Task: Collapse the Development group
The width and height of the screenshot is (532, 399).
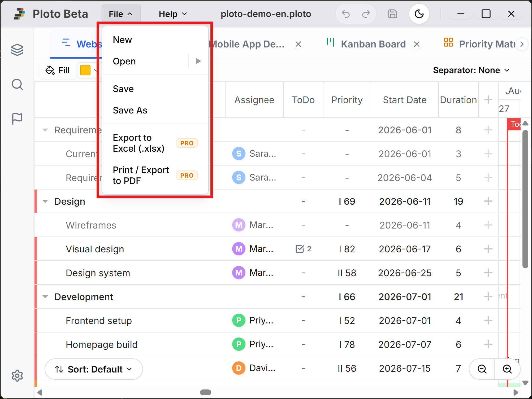Action: pos(45,297)
